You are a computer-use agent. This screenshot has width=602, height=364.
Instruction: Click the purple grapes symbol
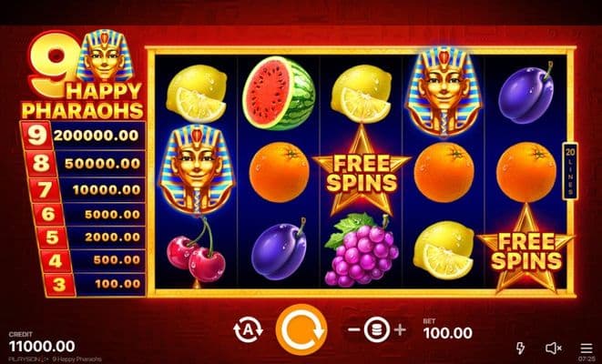(362, 250)
